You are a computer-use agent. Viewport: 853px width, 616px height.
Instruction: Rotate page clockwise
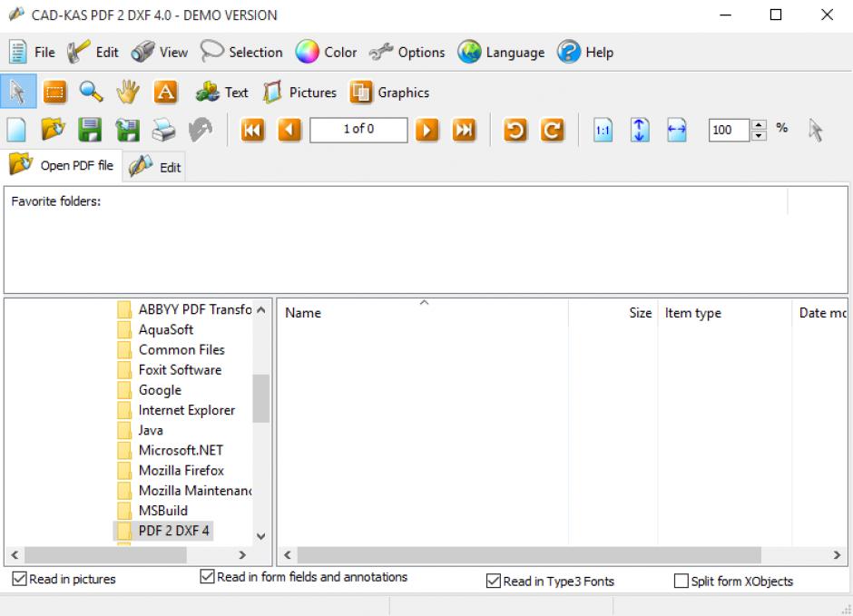[x=552, y=130]
